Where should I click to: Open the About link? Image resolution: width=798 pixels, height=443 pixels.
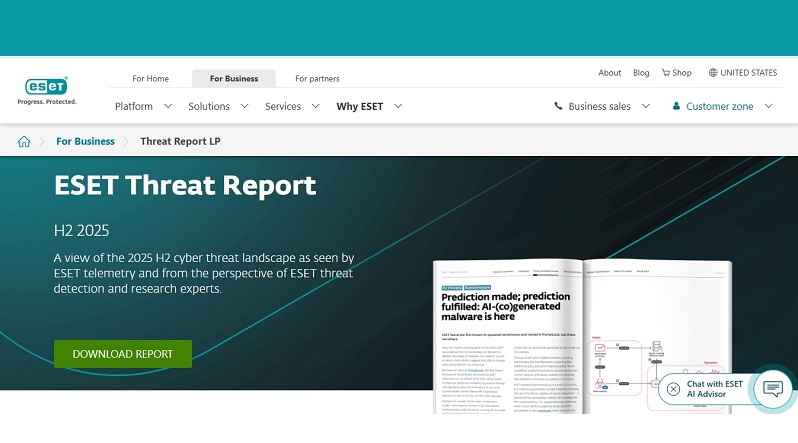tap(610, 73)
